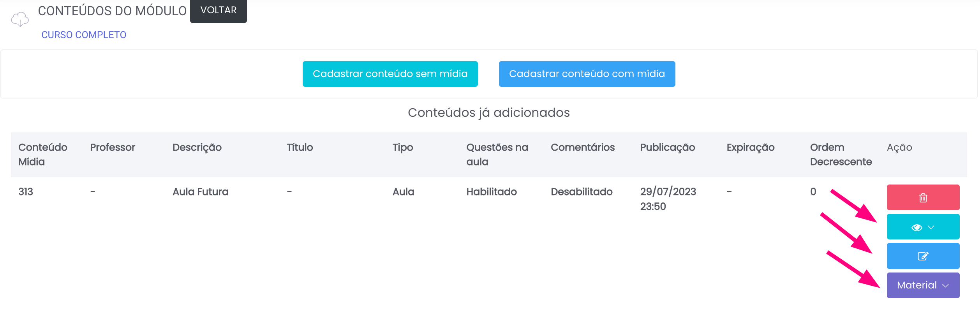
Task: Click the Questões na aula header
Action: pos(497,155)
